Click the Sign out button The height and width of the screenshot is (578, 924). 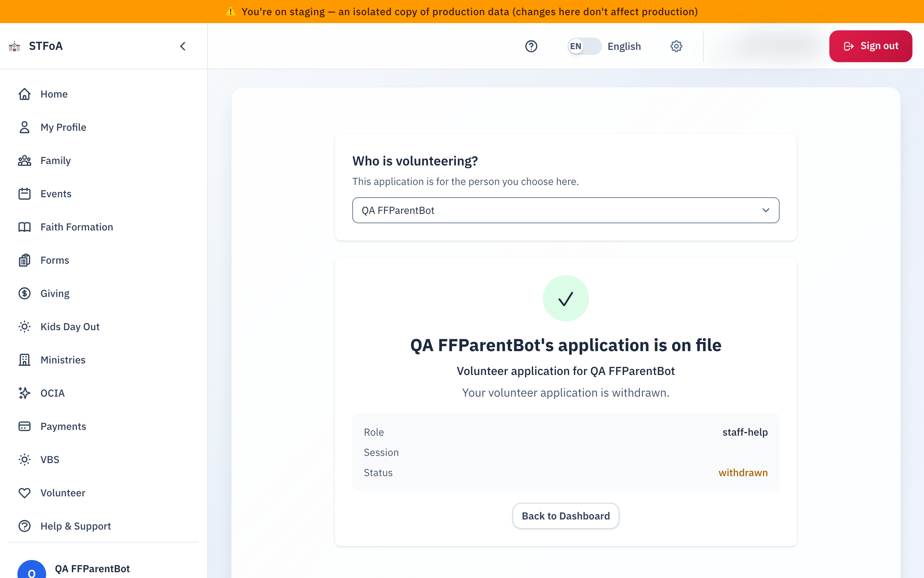pyautogui.click(x=871, y=46)
